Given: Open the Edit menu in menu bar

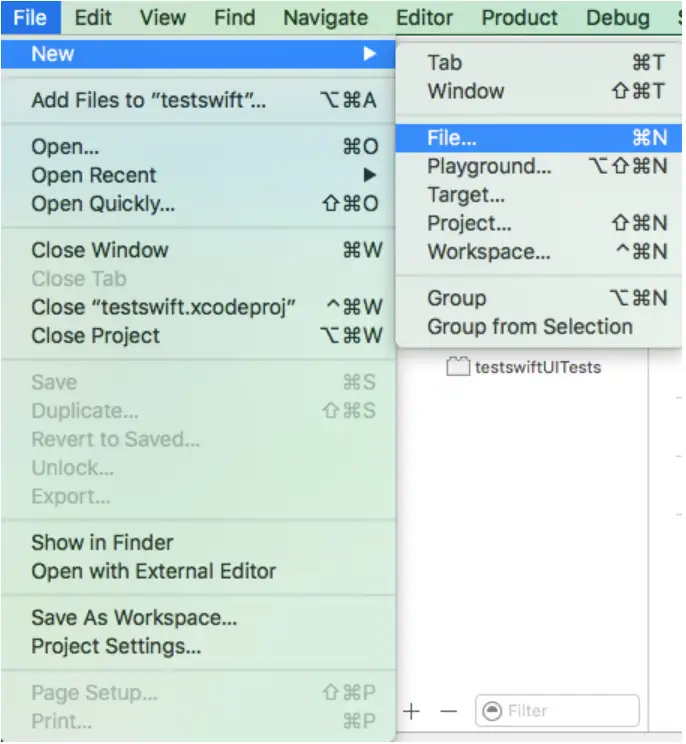Looking at the screenshot, I should click(93, 18).
